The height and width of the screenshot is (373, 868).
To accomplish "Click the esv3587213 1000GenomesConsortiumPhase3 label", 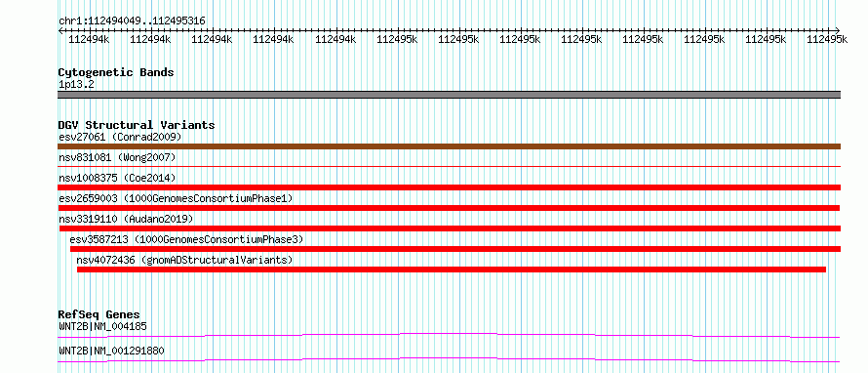I will 186,239.
